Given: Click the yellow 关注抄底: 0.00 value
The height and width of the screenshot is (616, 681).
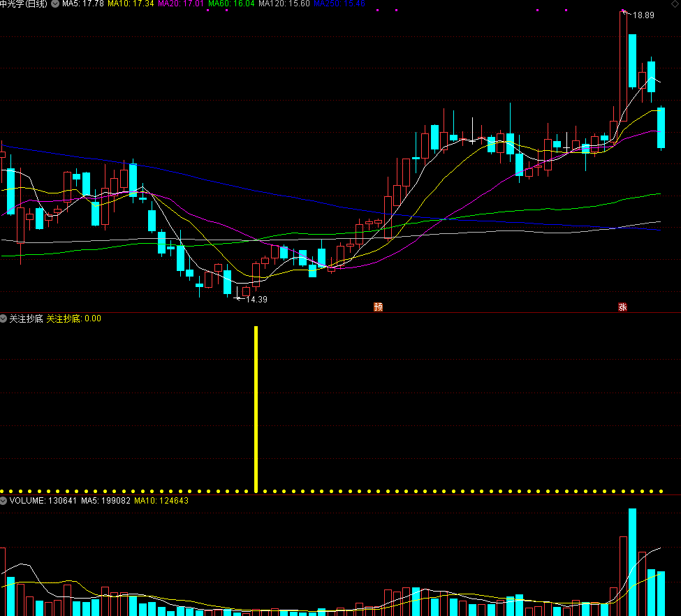Looking at the screenshot, I should coord(73,318).
